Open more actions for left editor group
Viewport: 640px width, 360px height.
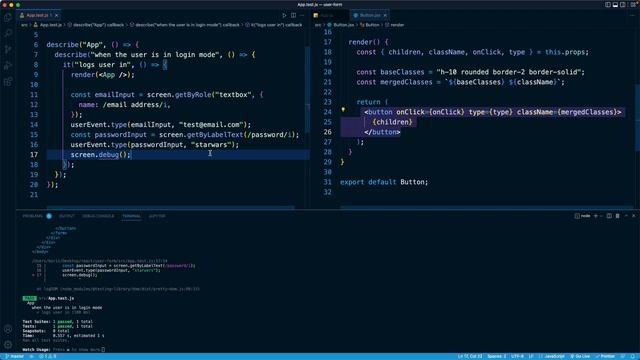coord(302,16)
